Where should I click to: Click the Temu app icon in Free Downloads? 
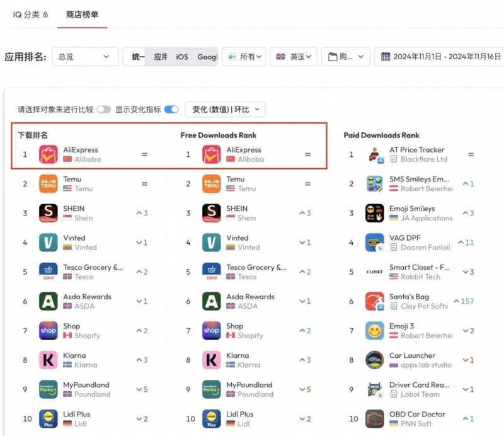(x=212, y=184)
